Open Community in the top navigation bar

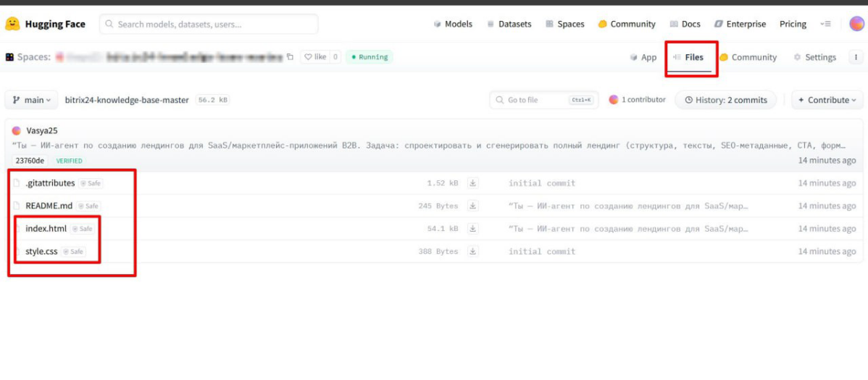pyautogui.click(x=627, y=25)
